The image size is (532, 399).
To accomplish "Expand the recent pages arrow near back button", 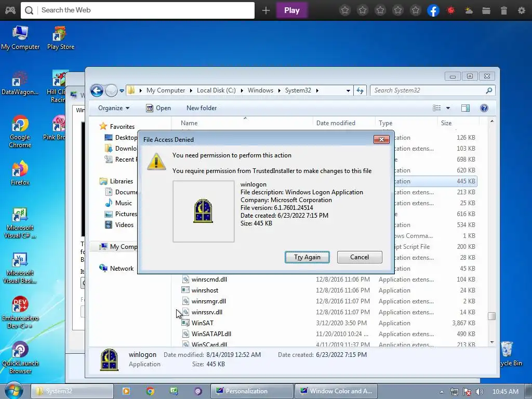I will (122, 90).
